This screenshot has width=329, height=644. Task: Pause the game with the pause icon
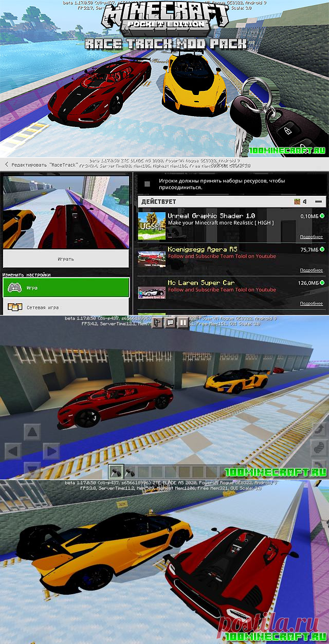tap(182, 323)
